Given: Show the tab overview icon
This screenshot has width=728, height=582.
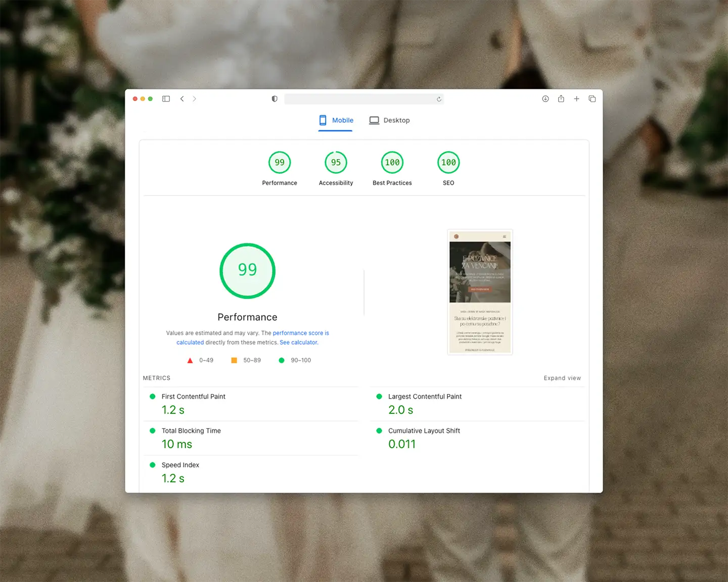Looking at the screenshot, I should point(592,99).
